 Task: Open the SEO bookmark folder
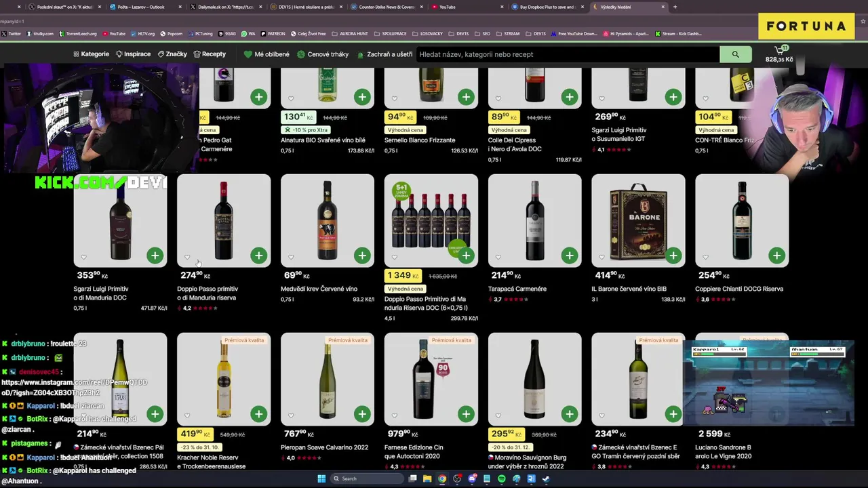pos(482,33)
